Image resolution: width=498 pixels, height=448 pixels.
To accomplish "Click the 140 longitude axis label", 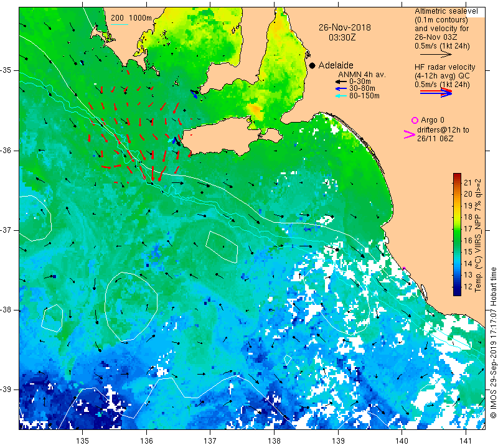I will pyautogui.click(x=402, y=441).
